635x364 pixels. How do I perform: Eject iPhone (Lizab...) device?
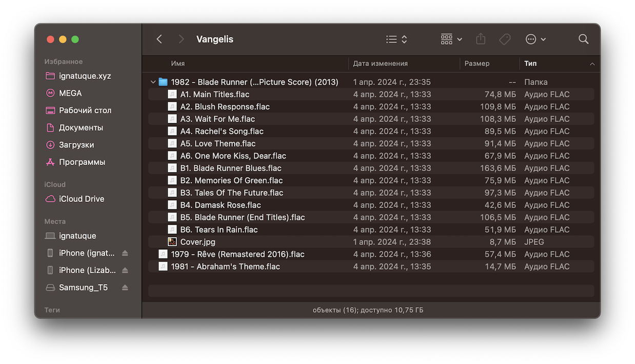pos(125,270)
